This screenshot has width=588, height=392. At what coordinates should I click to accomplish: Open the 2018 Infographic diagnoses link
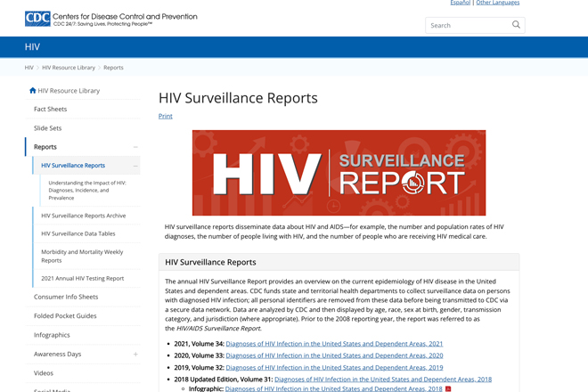pos(333,389)
